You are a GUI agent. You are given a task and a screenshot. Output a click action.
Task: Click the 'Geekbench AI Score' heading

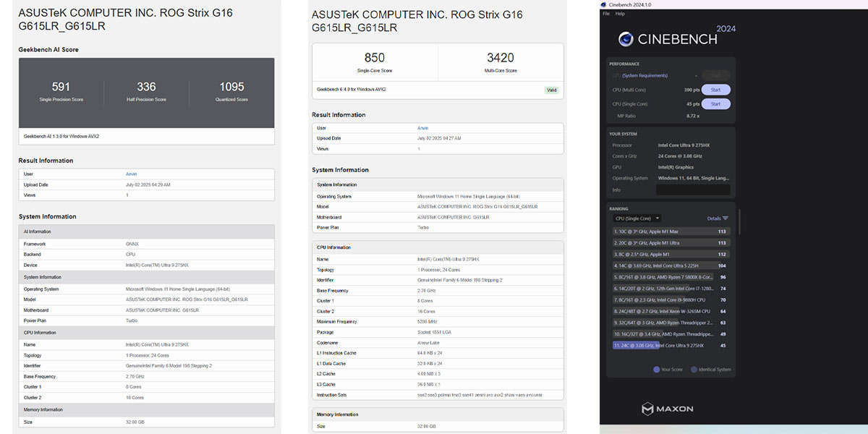coord(48,49)
